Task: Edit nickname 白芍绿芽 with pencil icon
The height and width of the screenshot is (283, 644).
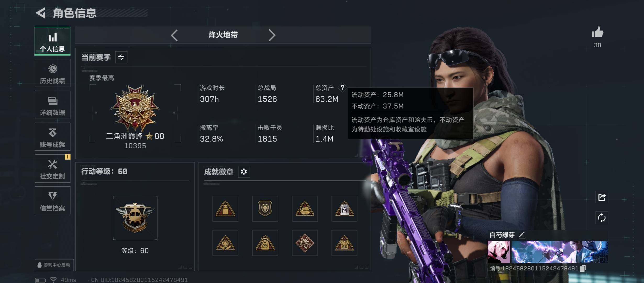Action: 521,235
